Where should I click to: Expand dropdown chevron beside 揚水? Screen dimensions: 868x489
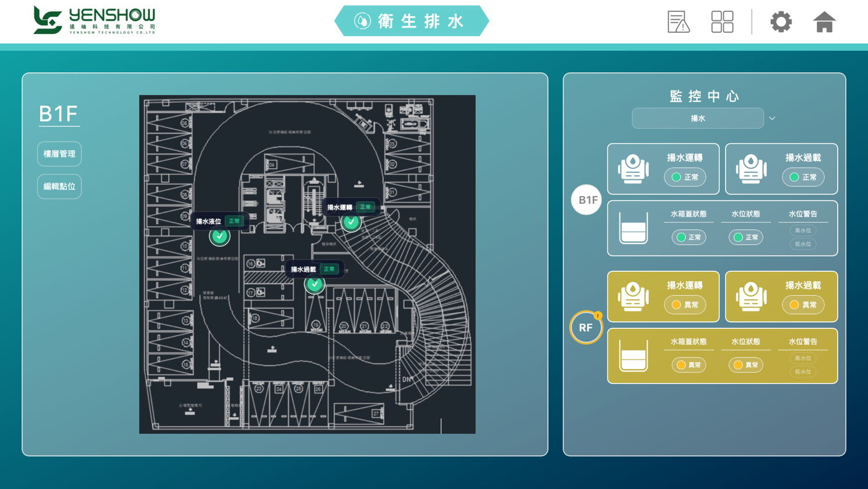(772, 118)
